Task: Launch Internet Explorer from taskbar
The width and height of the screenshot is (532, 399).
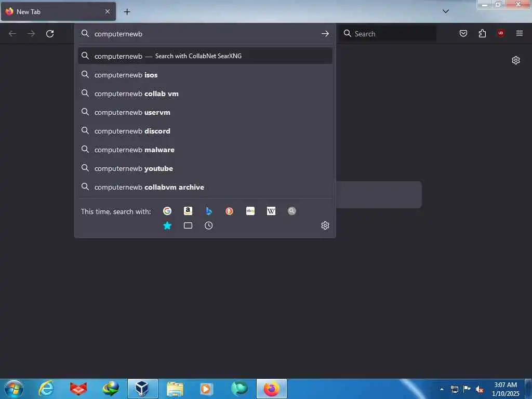Action: pyautogui.click(x=46, y=389)
